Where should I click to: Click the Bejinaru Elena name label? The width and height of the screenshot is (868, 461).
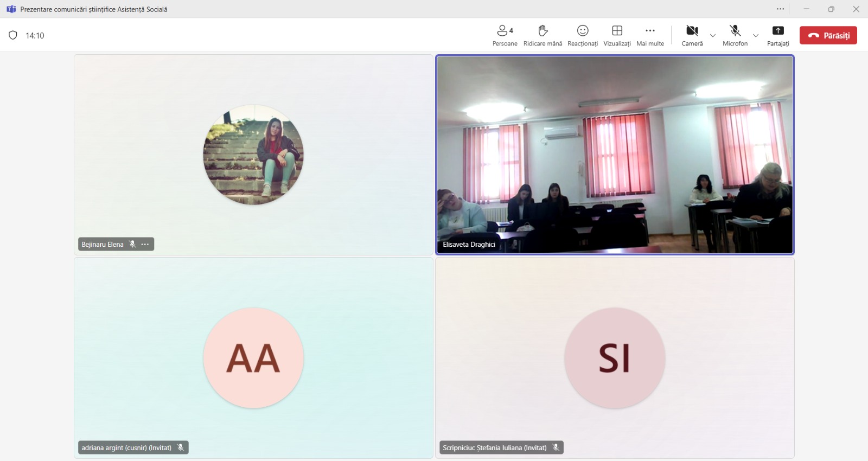(103, 245)
